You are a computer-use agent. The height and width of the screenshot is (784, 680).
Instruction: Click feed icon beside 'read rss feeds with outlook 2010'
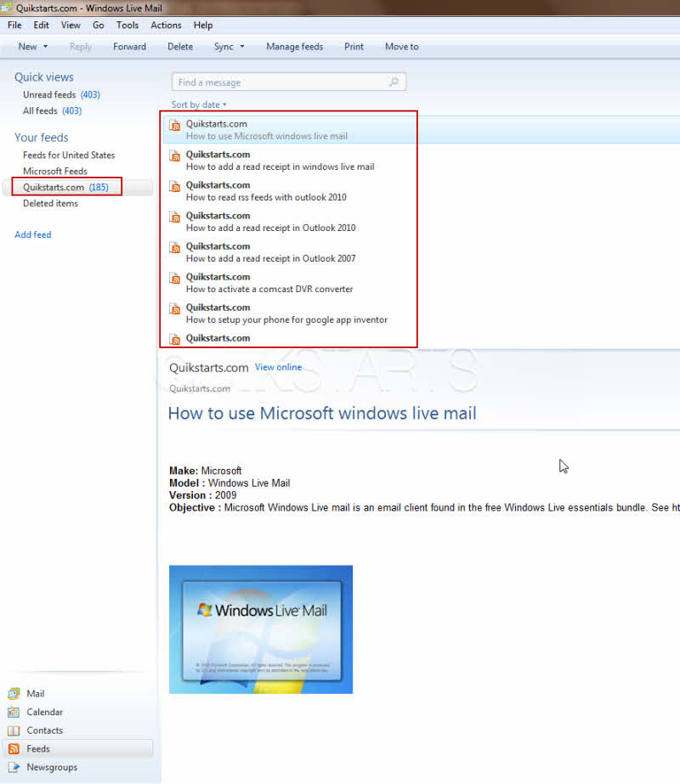174,187
